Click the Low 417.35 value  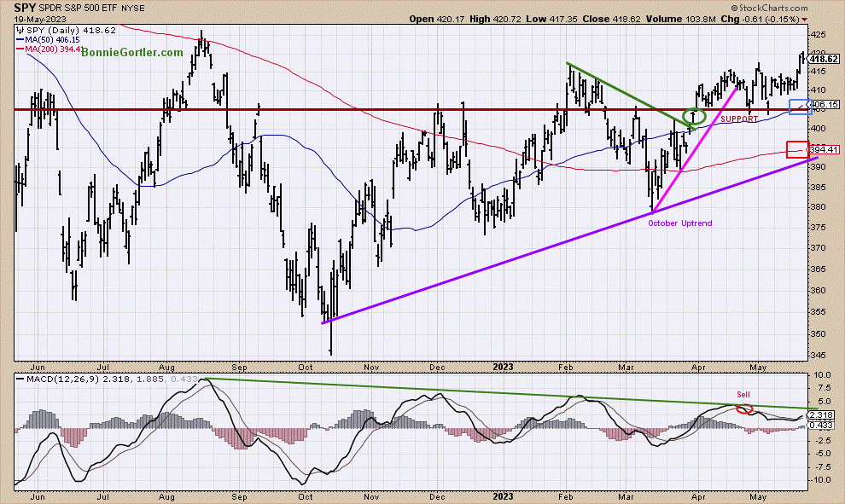(x=551, y=19)
